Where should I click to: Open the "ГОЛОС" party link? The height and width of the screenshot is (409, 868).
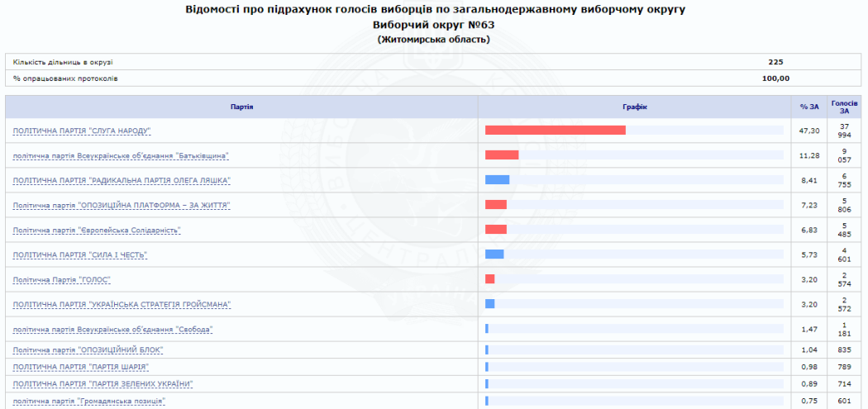click(x=62, y=279)
